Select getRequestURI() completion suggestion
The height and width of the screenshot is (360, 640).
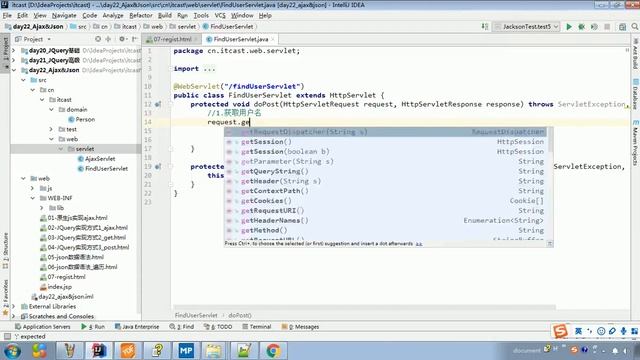coord(385,211)
